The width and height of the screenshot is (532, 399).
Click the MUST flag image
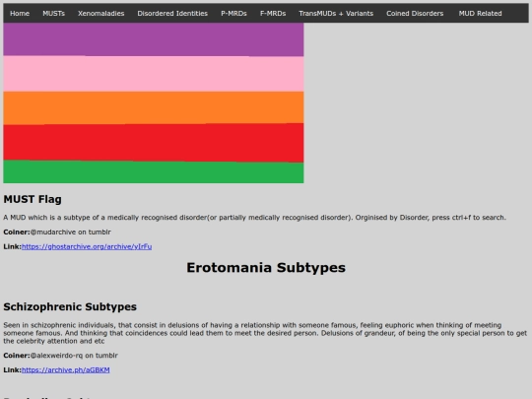click(x=154, y=103)
